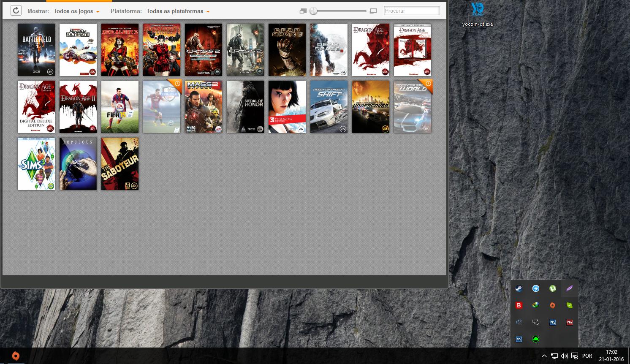Select the Battlefield 3 game cover

36,50
